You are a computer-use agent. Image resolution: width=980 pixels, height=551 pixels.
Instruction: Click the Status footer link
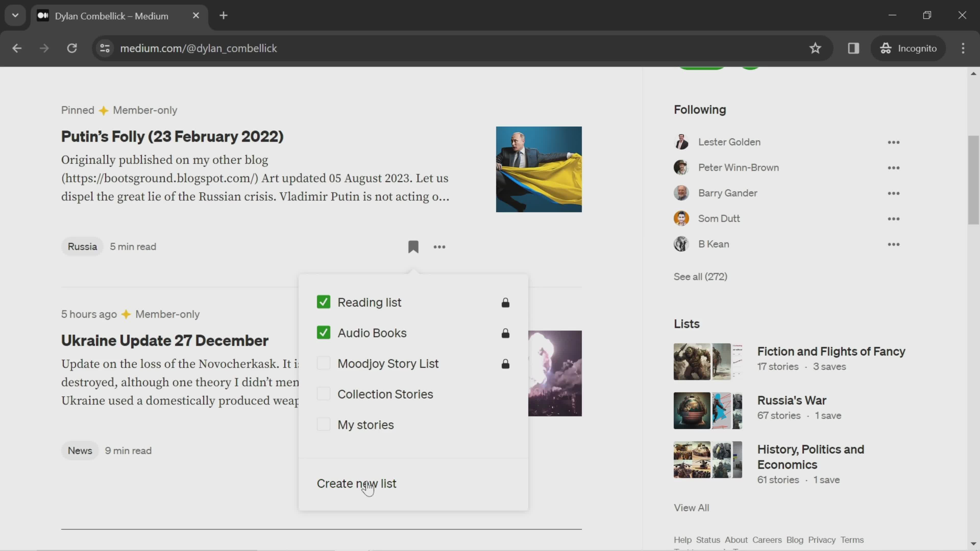point(708,540)
